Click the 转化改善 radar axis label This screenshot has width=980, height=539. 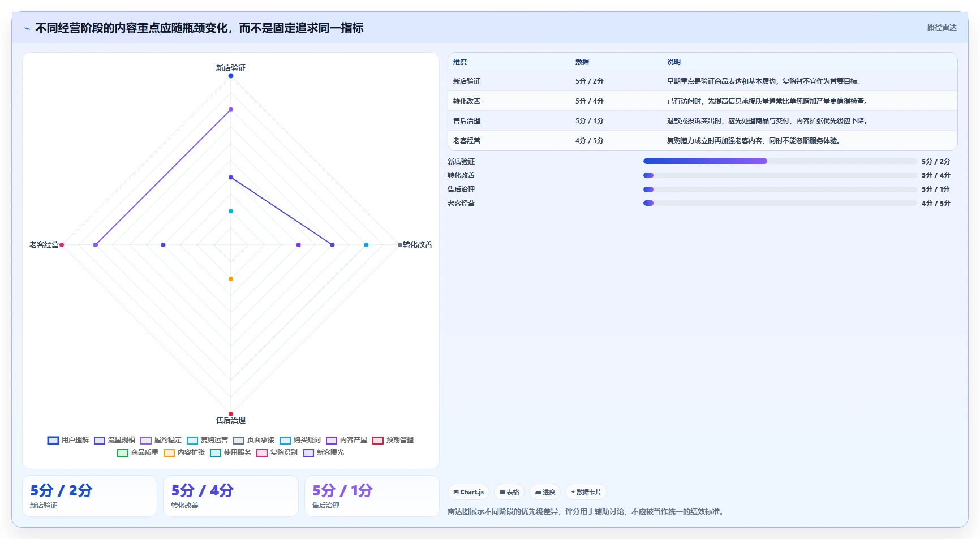point(418,244)
